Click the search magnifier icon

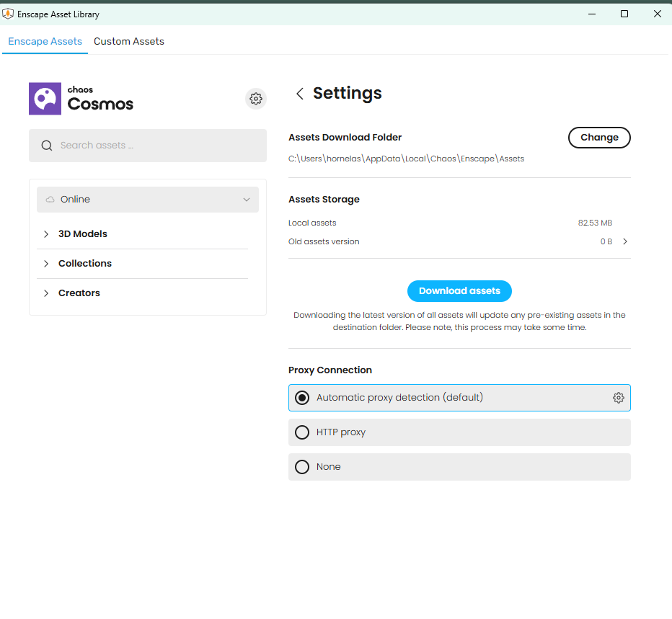pos(47,146)
